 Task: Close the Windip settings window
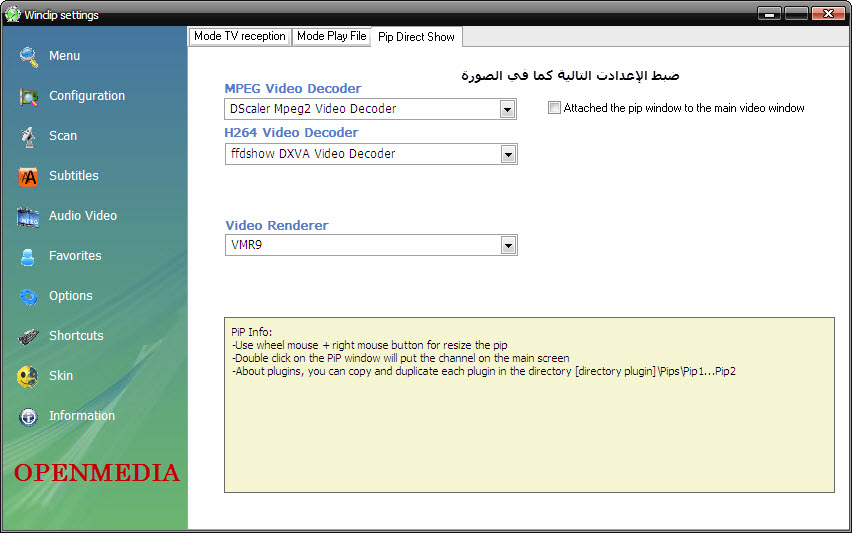[x=828, y=14]
